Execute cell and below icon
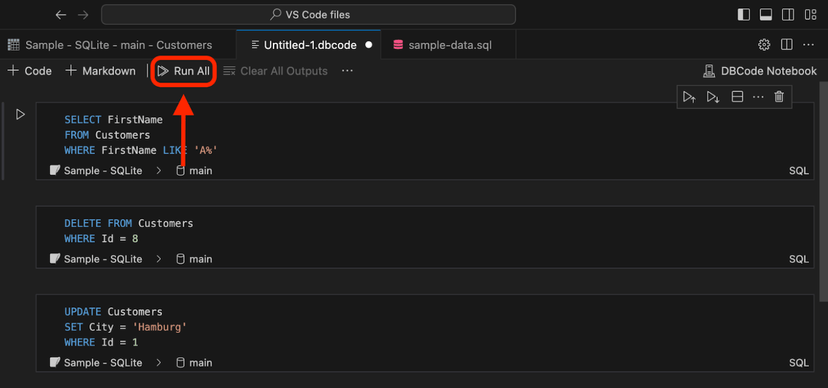 (x=713, y=97)
